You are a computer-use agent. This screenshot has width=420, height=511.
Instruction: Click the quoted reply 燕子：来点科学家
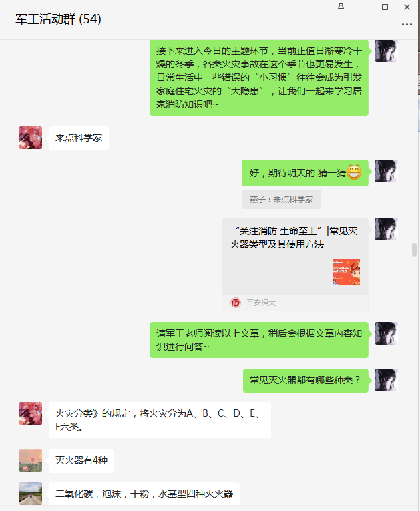point(281,200)
